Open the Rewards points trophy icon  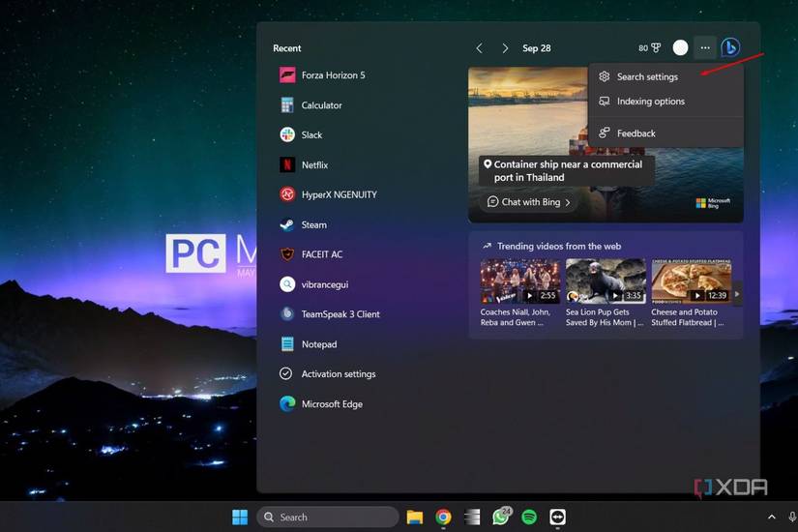[656, 47]
